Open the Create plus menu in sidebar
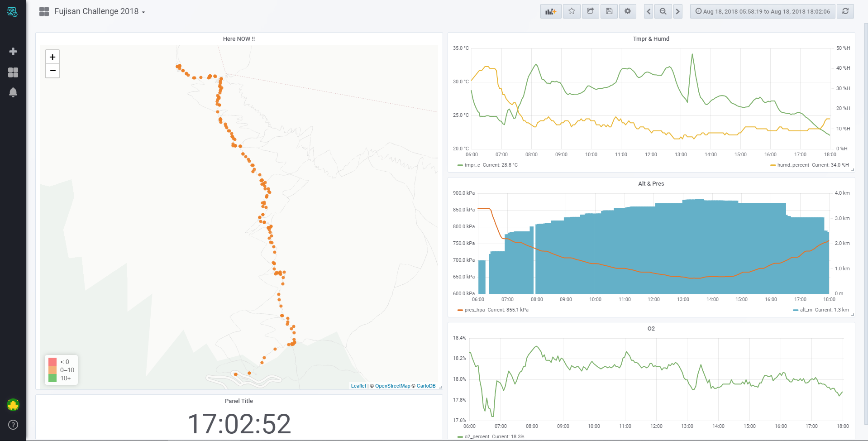Viewport: 868px width, 441px height. coord(13,52)
